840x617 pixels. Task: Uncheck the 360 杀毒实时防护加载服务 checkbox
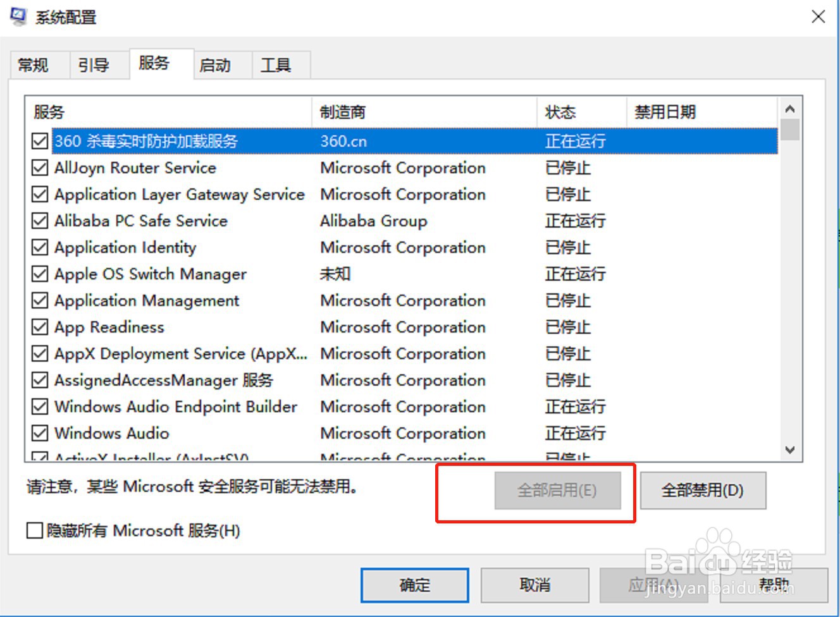coord(39,141)
